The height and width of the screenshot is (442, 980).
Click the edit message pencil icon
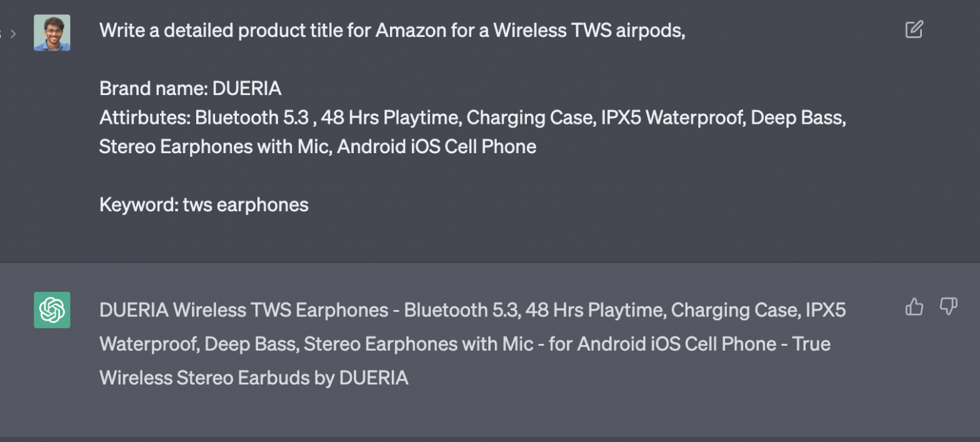tap(914, 29)
